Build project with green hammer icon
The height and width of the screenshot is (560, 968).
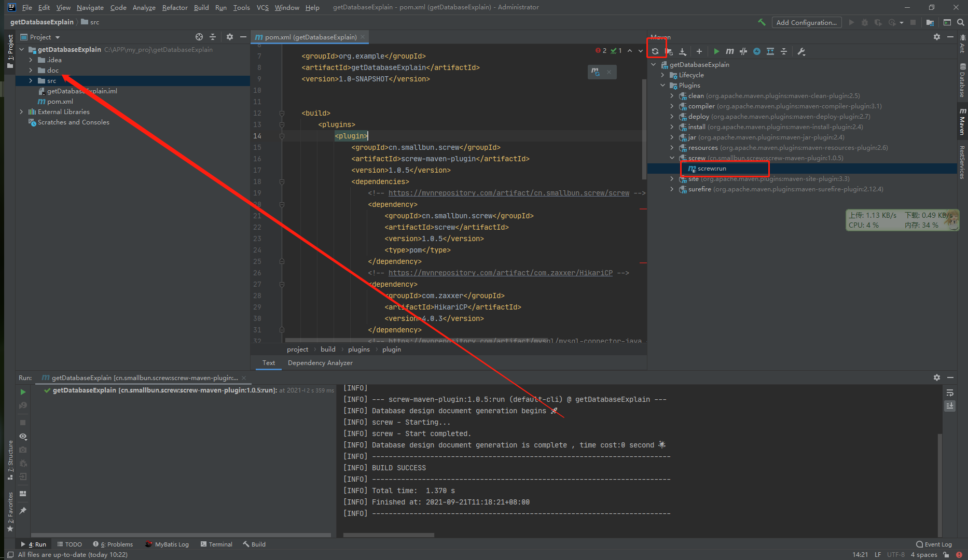(x=762, y=22)
